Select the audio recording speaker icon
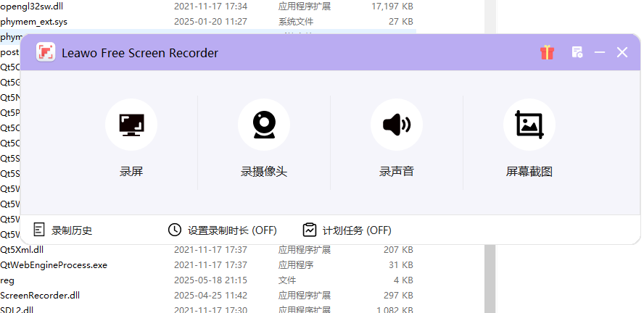Viewport: 644px width, 313px height. point(397,125)
